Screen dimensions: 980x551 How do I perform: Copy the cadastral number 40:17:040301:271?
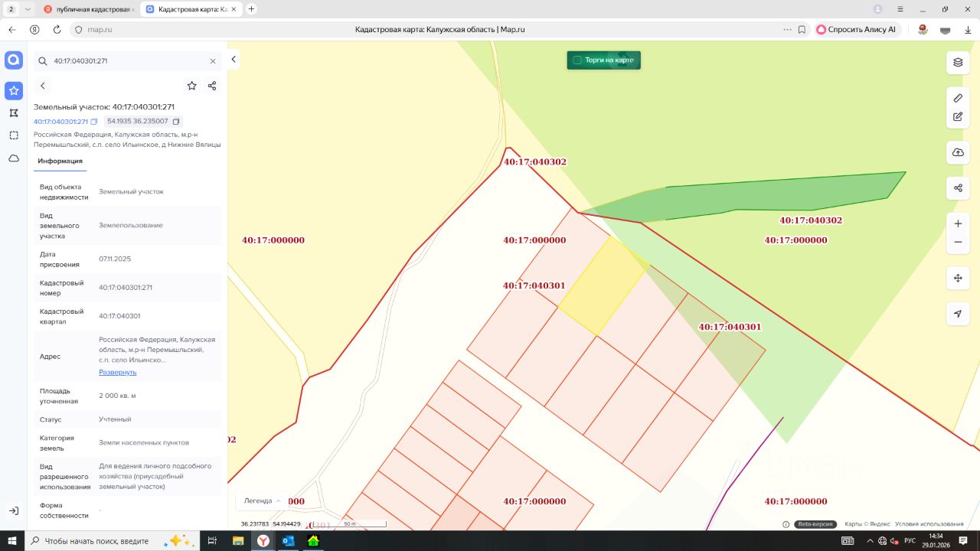(x=94, y=122)
